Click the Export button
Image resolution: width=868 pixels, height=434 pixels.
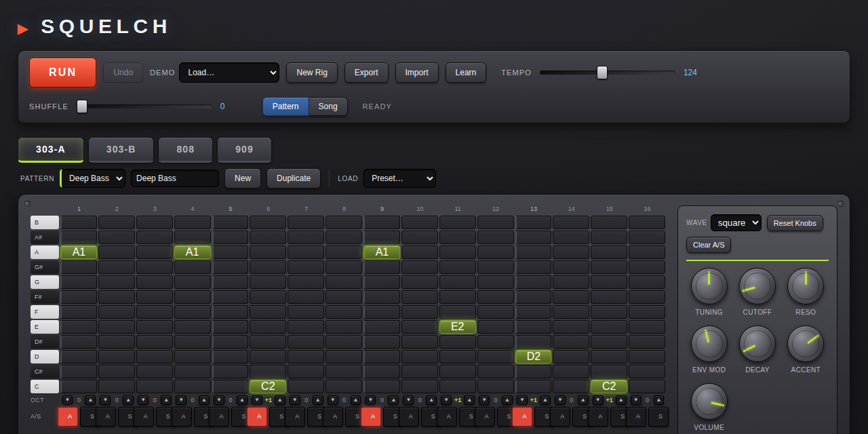coord(366,73)
